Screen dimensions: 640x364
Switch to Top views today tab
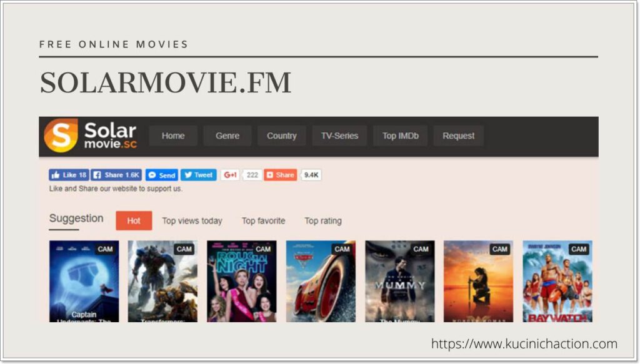(192, 220)
